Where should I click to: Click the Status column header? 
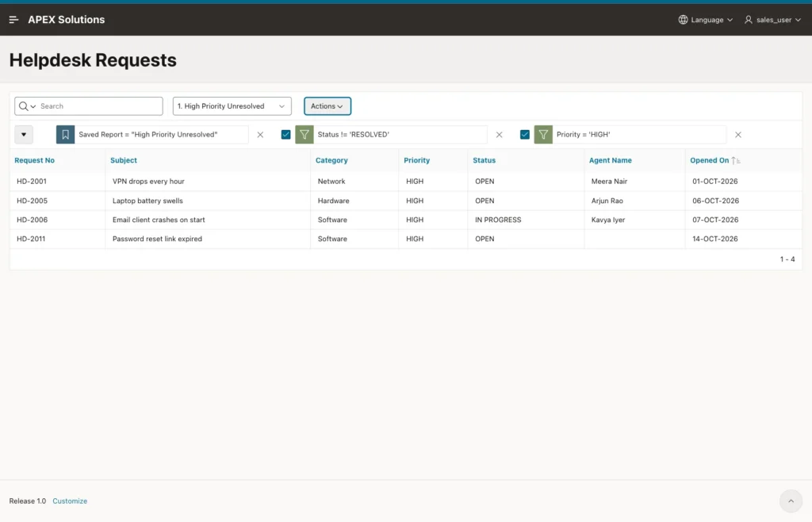(x=485, y=160)
